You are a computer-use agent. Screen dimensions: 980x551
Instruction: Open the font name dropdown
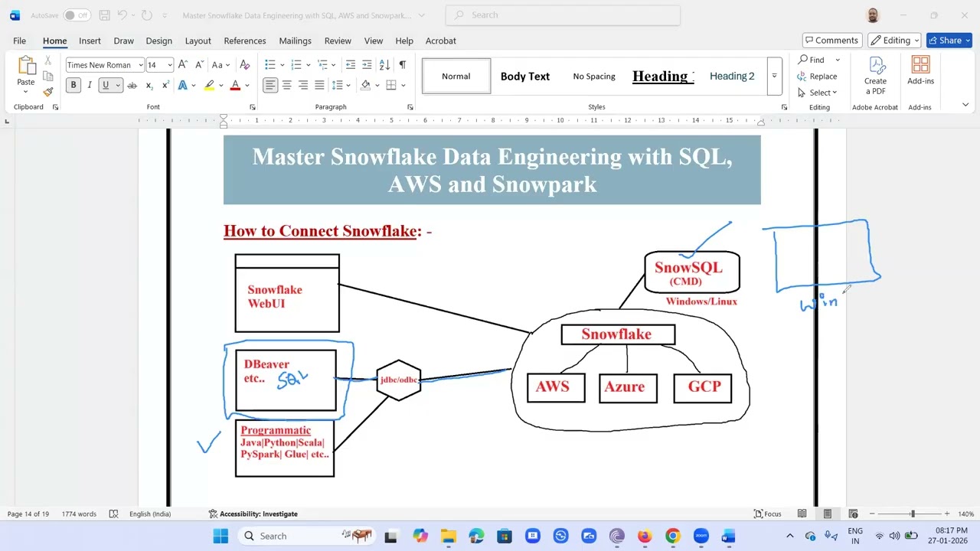coord(140,65)
